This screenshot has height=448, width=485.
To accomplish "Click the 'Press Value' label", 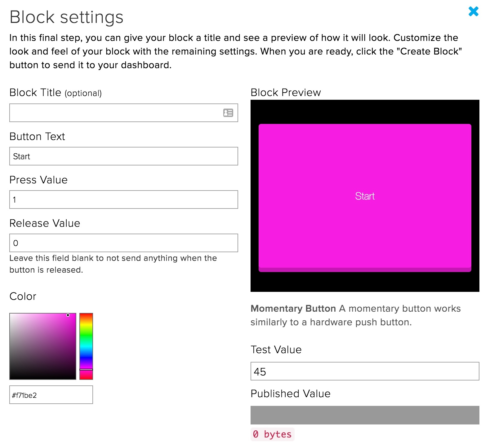I will tap(38, 180).
